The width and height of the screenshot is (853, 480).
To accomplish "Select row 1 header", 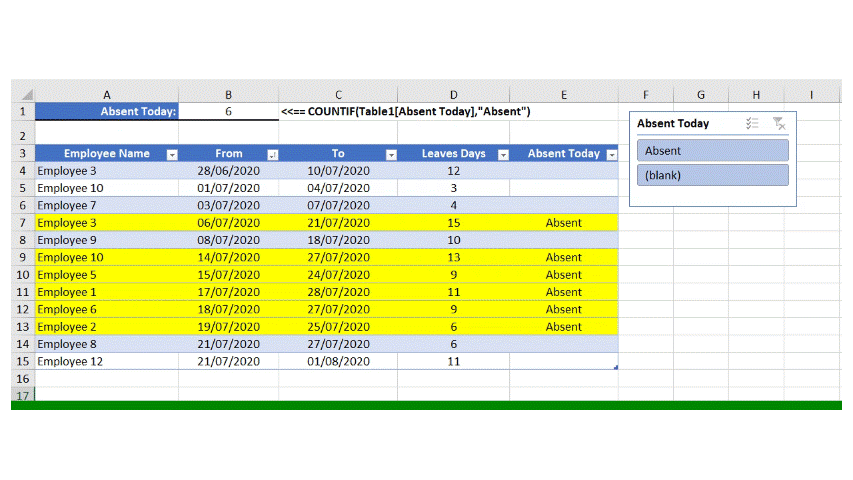I will click(23, 112).
